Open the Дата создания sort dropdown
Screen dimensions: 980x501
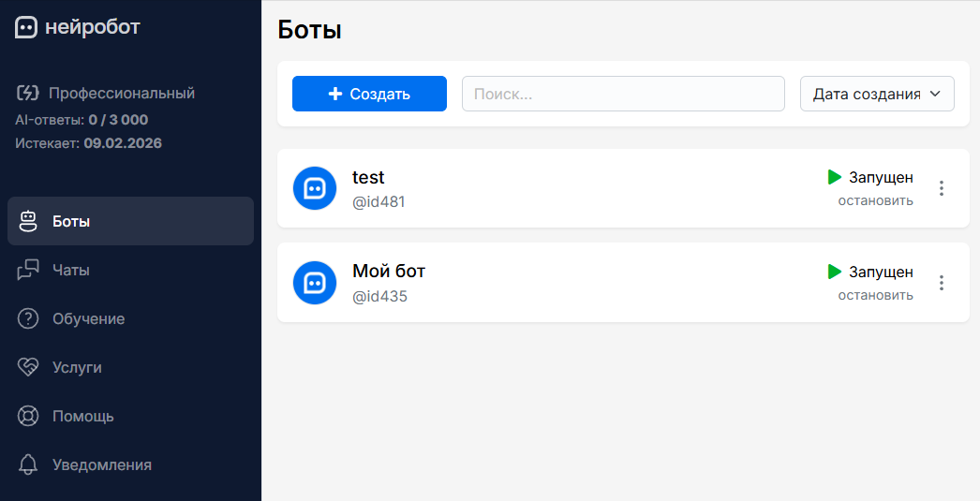click(x=877, y=94)
